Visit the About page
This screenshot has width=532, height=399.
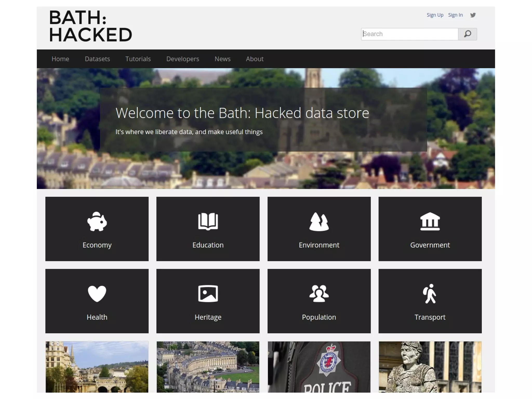(x=255, y=59)
